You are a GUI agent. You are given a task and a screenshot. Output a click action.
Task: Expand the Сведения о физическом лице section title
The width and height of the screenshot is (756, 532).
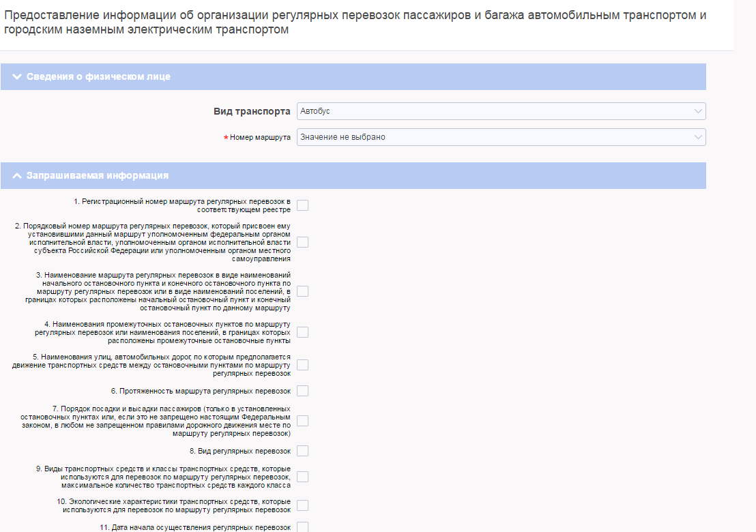click(x=98, y=76)
